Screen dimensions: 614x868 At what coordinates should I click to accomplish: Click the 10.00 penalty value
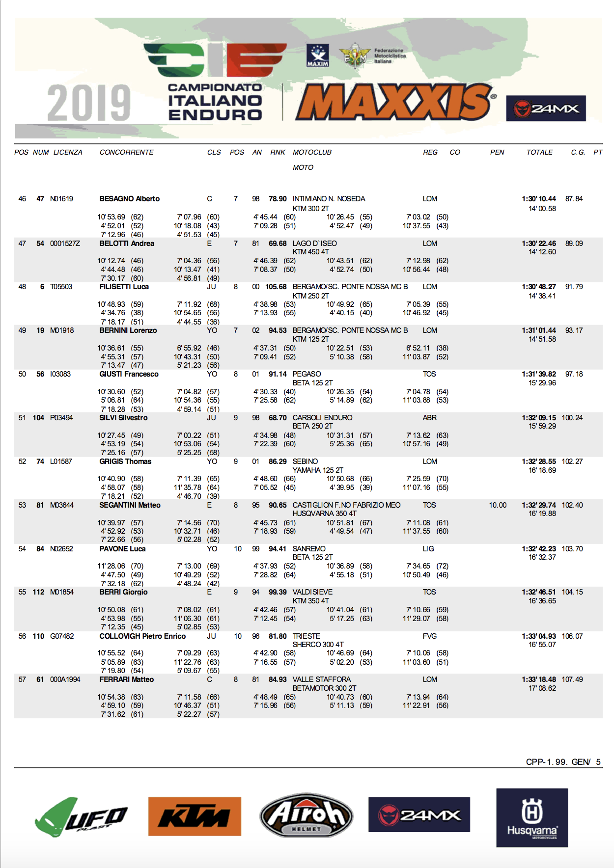(498, 505)
